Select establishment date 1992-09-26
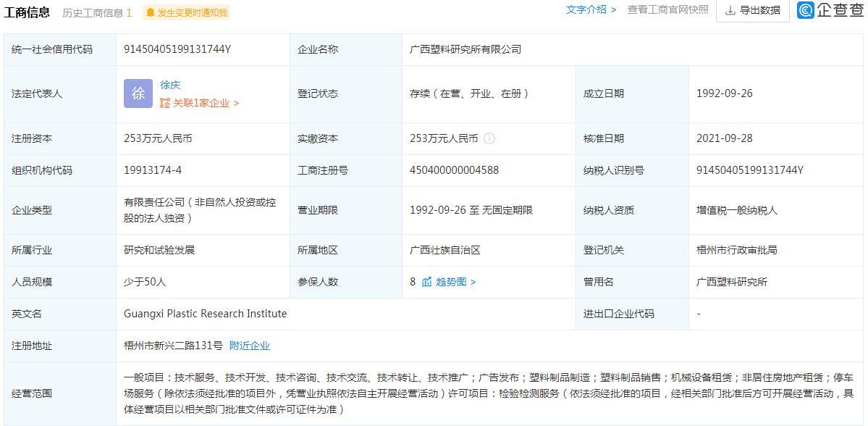Viewport: 868px width, 426px height. pyautogui.click(x=724, y=93)
